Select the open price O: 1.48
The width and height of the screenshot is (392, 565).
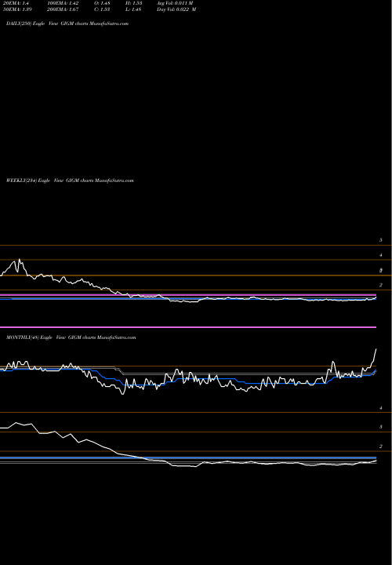click(102, 3)
